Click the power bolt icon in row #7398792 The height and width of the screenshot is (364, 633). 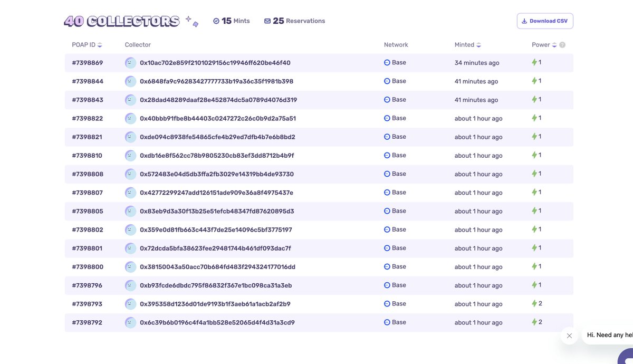(x=534, y=322)
